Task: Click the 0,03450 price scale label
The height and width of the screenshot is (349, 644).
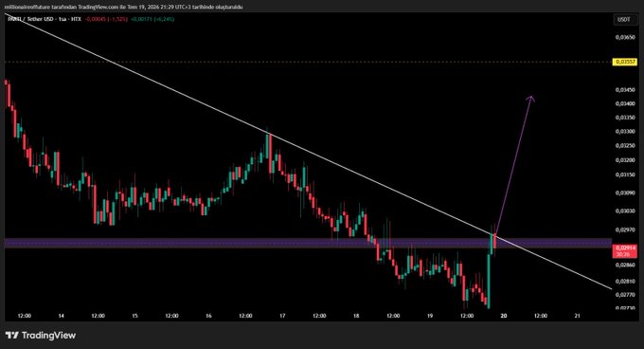Action: (x=625, y=89)
